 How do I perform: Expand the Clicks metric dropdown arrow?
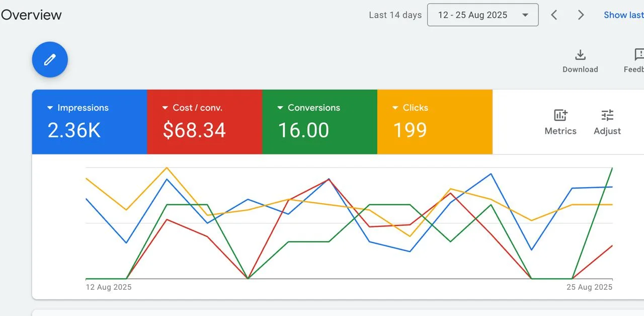(x=395, y=108)
